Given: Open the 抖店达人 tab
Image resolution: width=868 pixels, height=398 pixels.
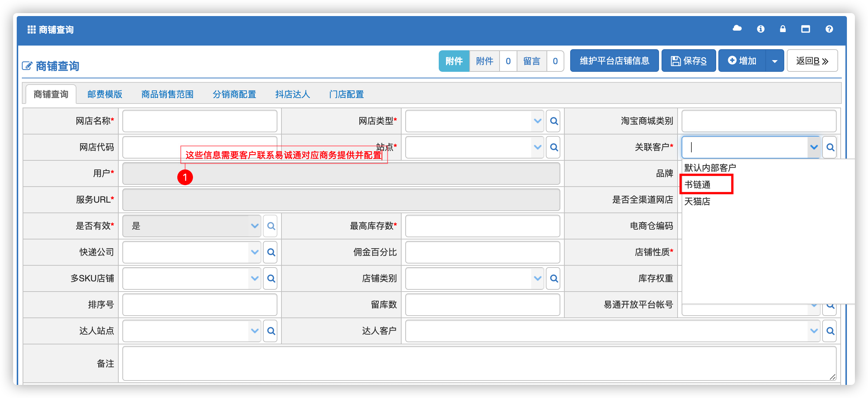Looking at the screenshot, I should 292,94.
